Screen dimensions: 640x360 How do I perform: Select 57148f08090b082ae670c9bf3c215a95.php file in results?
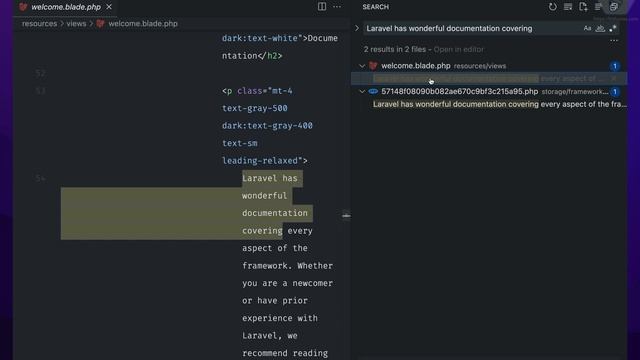pos(460,91)
